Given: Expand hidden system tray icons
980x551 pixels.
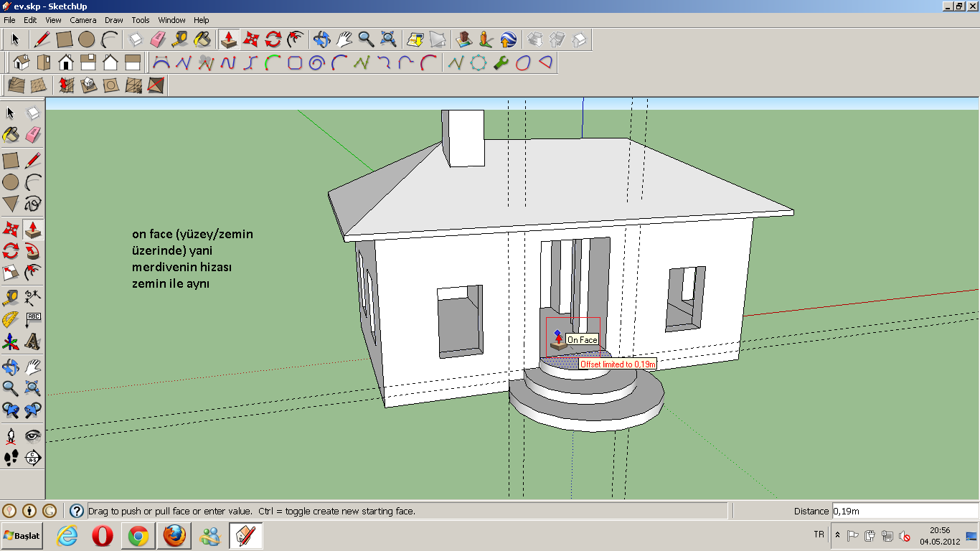Looking at the screenshot, I should click(837, 535).
